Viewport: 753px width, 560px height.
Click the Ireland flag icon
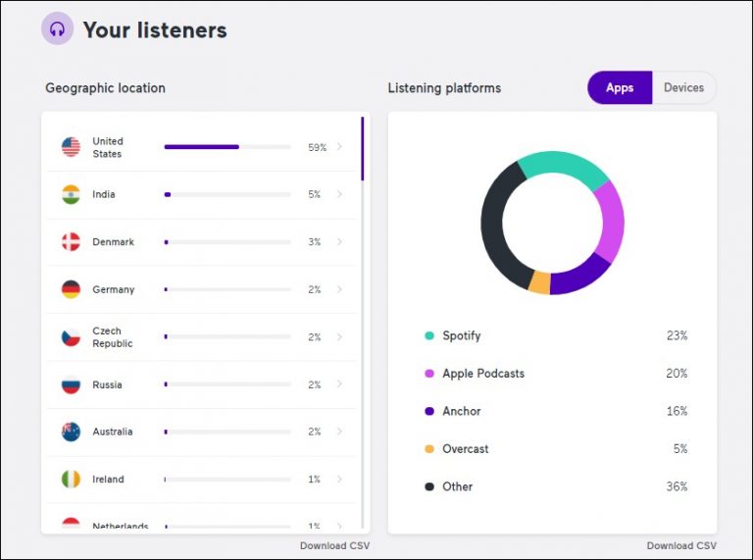point(71,480)
